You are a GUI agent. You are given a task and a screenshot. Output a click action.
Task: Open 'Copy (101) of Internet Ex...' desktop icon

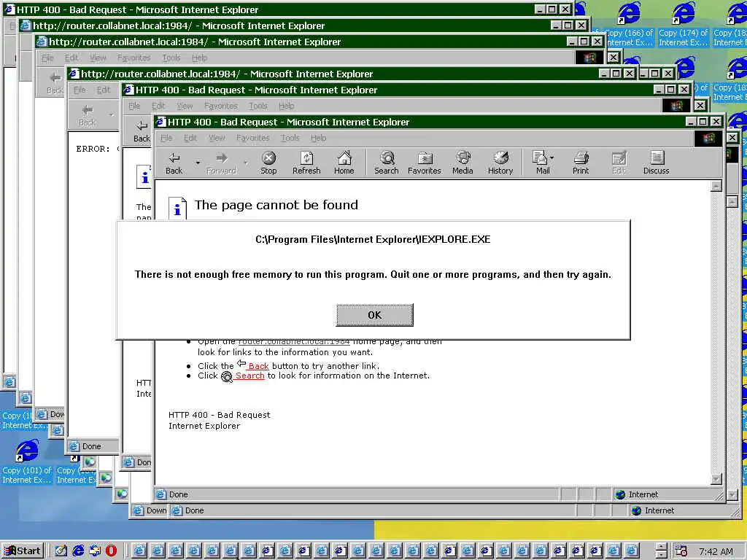27,462
